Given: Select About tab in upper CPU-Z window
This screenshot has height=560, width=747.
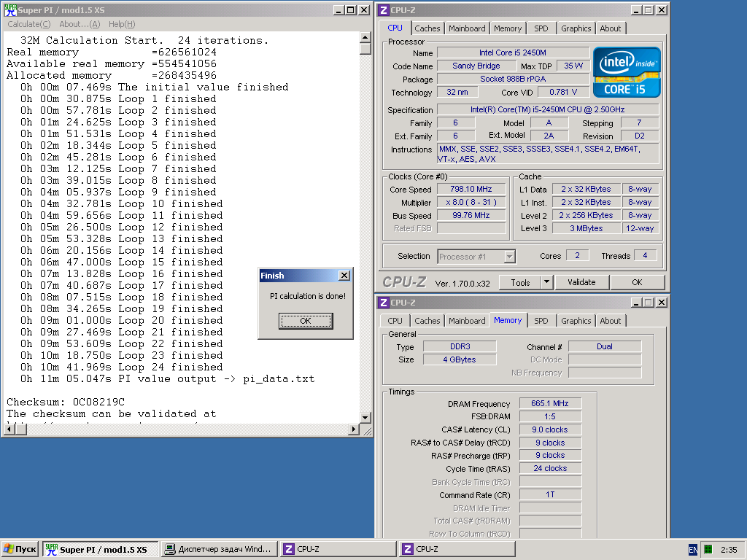Looking at the screenshot, I should pyautogui.click(x=611, y=28).
